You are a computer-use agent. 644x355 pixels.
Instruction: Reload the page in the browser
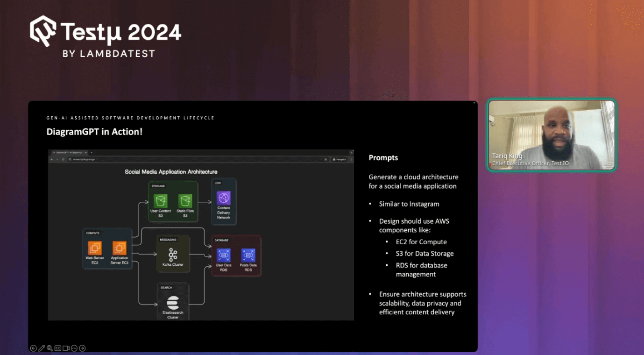pyautogui.click(x=64, y=159)
